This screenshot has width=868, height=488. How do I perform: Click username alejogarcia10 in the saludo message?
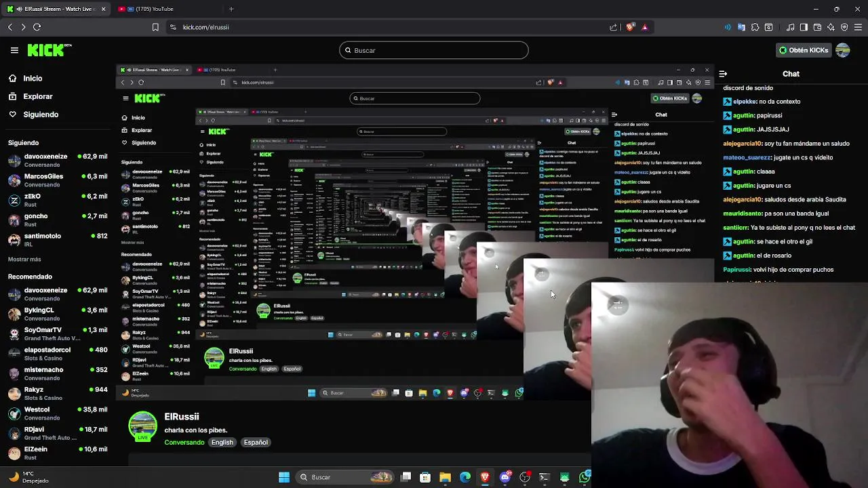(743, 144)
